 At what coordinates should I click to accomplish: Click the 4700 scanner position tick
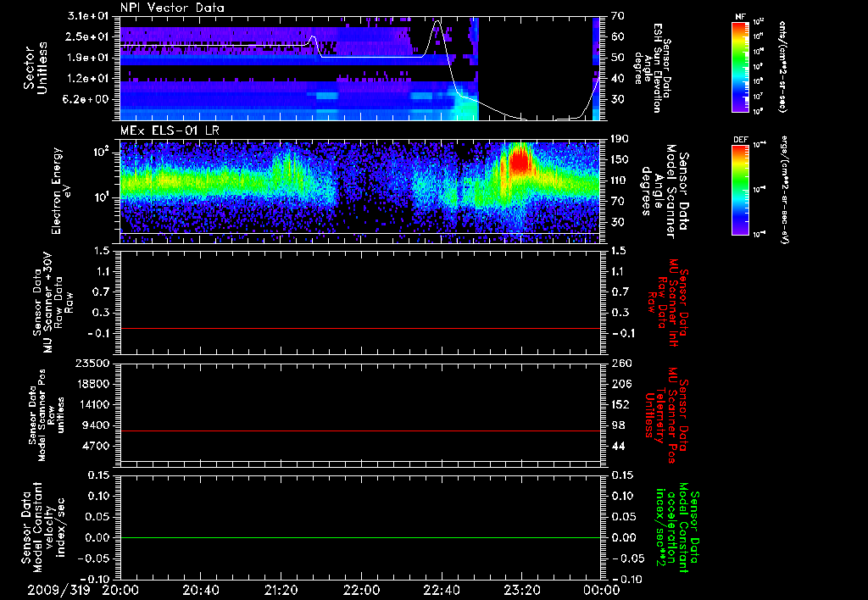pos(95,446)
